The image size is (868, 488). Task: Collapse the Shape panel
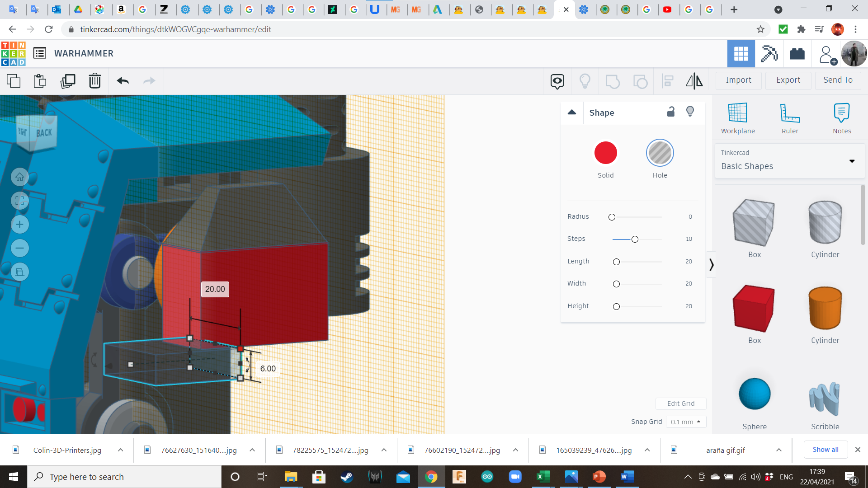tap(572, 113)
